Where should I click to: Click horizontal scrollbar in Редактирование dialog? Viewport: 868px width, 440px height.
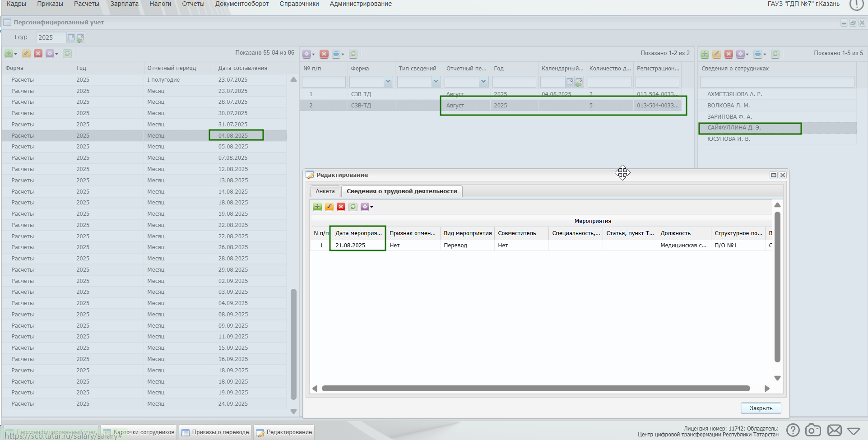coord(535,389)
